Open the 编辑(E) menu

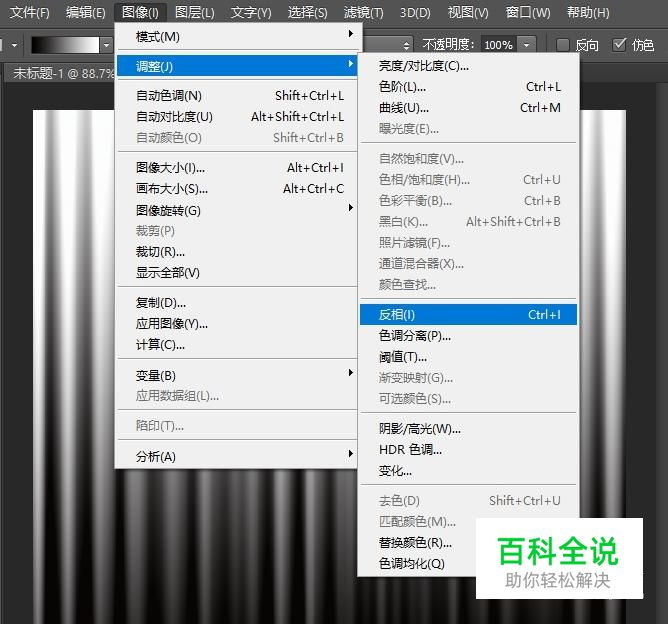[86, 12]
